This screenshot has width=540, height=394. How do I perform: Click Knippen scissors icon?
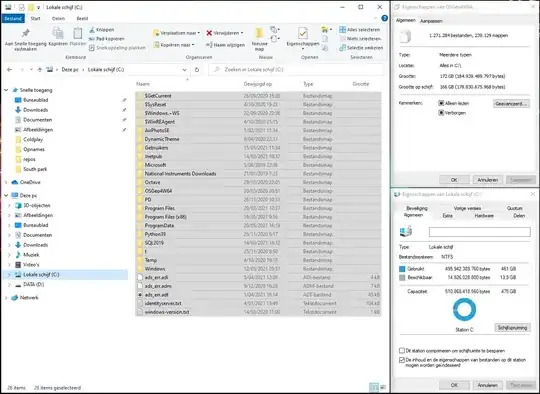[x=92, y=30]
